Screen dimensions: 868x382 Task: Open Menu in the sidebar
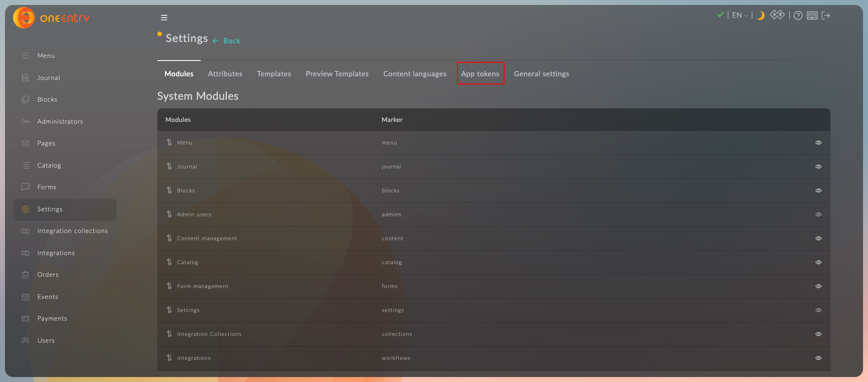[x=65, y=56]
